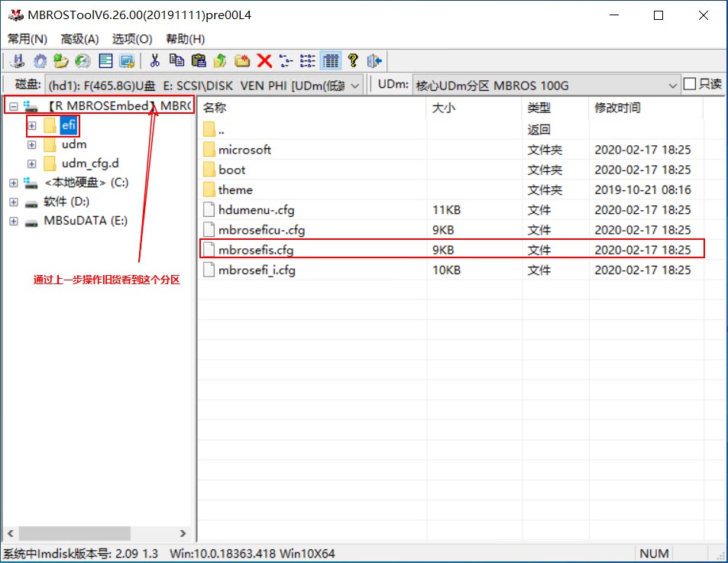Open the 选项(O) menu
This screenshot has width=728, height=563.
(132, 38)
